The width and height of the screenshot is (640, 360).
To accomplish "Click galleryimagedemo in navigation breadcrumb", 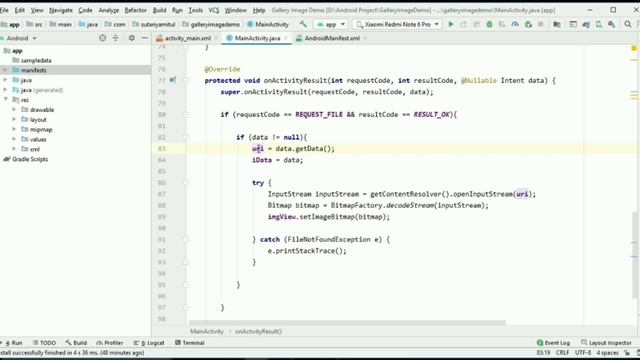I will [211, 24].
